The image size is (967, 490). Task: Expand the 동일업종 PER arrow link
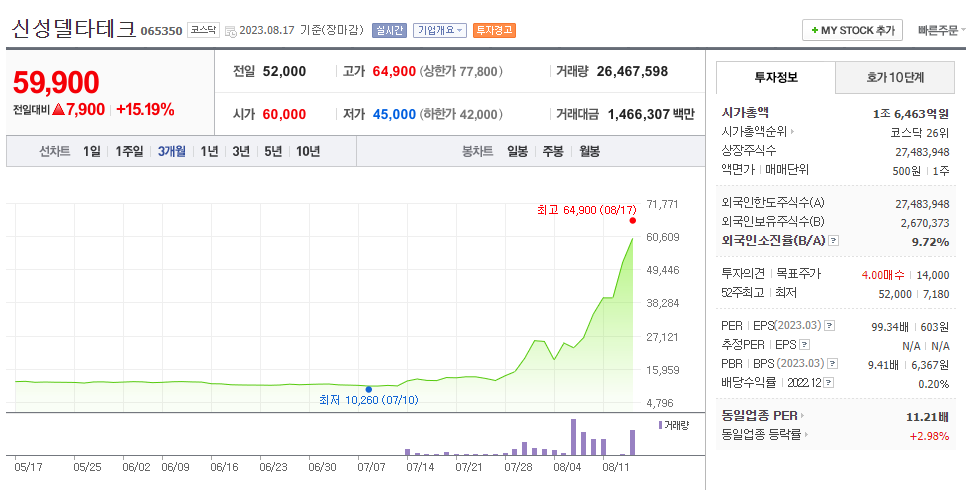(x=802, y=416)
